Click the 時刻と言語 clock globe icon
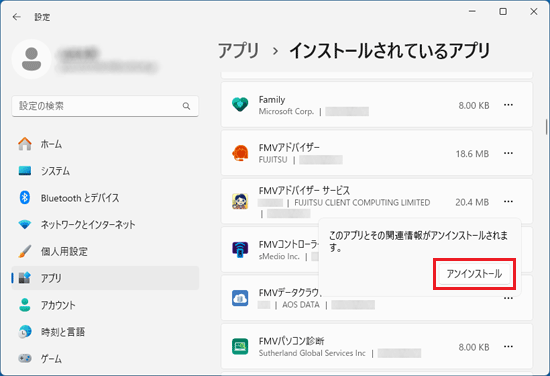This screenshot has width=550, height=376. pyautogui.click(x=25, y=331)
